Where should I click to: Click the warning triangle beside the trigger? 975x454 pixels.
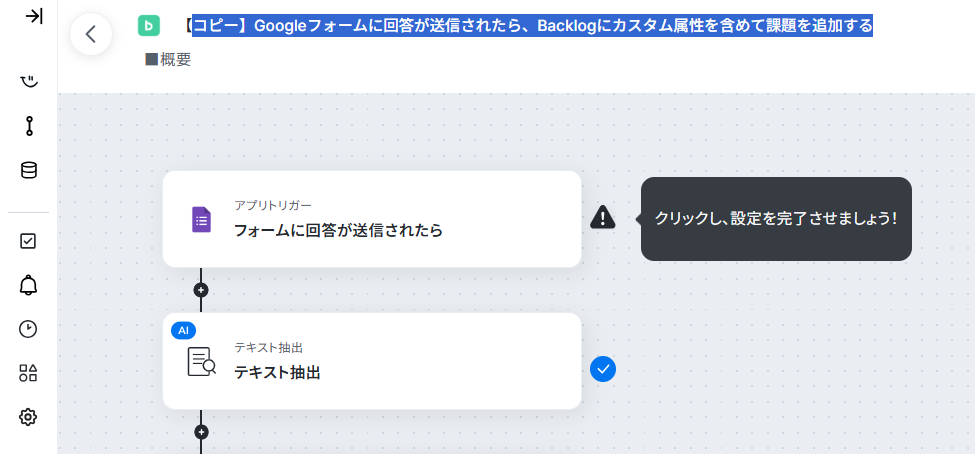tap(603, 217)
